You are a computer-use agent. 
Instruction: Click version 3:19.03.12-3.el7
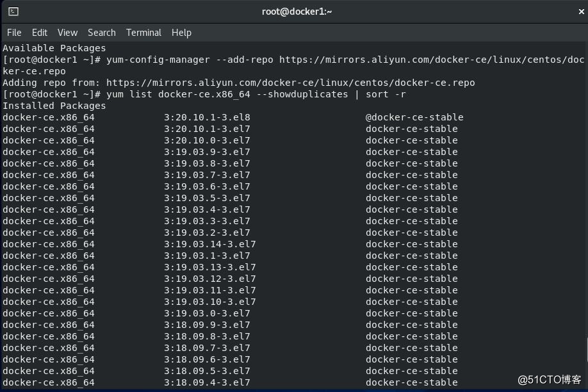[x=210, y=279]
